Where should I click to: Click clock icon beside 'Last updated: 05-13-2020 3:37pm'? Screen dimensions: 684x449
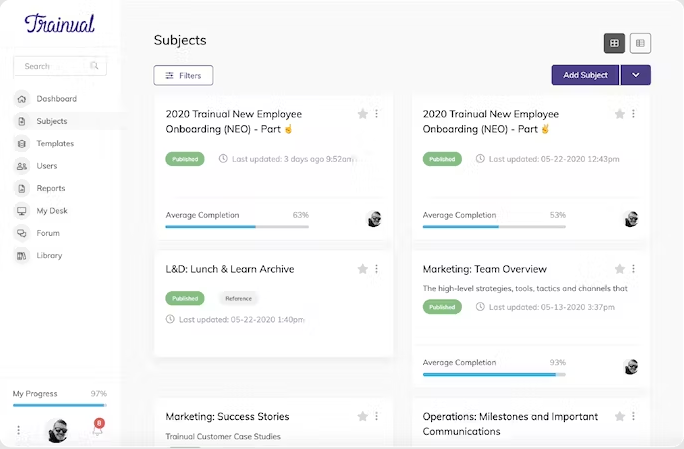tap(480, 306)
